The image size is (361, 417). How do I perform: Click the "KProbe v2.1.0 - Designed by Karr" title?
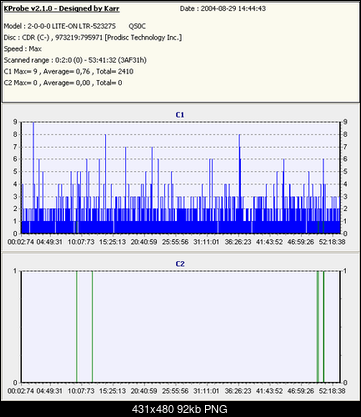coord(61,9)
